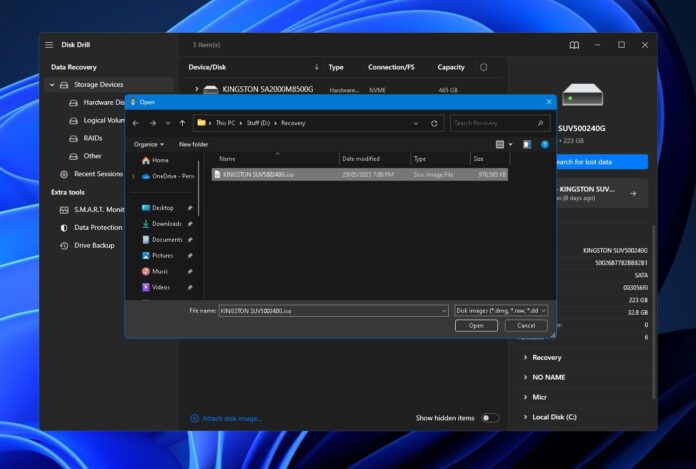Click the shield icon in the column header

pos(484,67)
